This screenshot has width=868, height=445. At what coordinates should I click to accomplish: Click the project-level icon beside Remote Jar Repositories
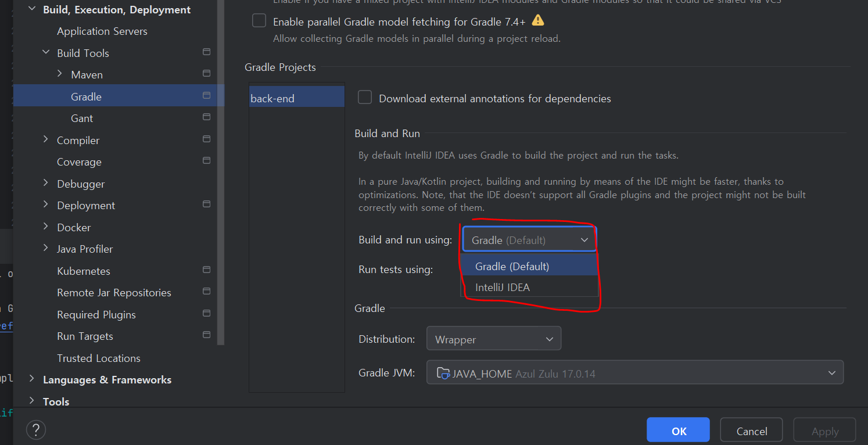(206, 292)
